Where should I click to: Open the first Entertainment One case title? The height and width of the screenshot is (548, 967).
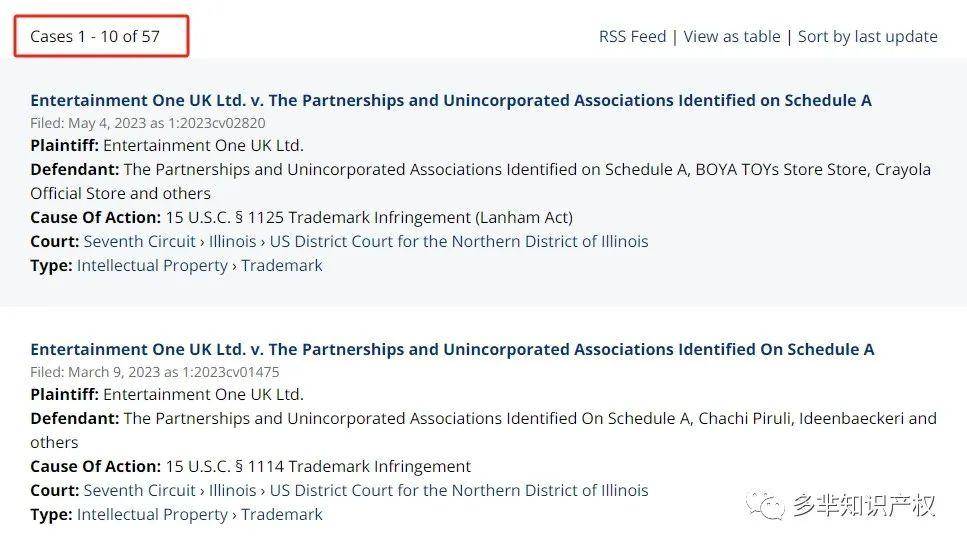(x=451, y=100)
